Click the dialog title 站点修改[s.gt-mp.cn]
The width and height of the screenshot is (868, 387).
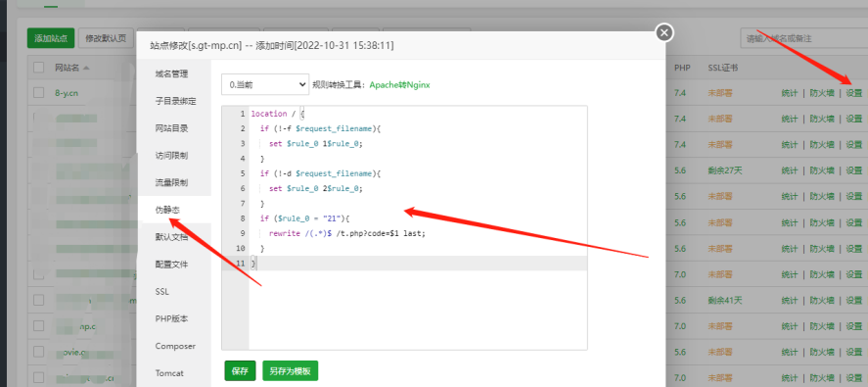click(196, 45)
